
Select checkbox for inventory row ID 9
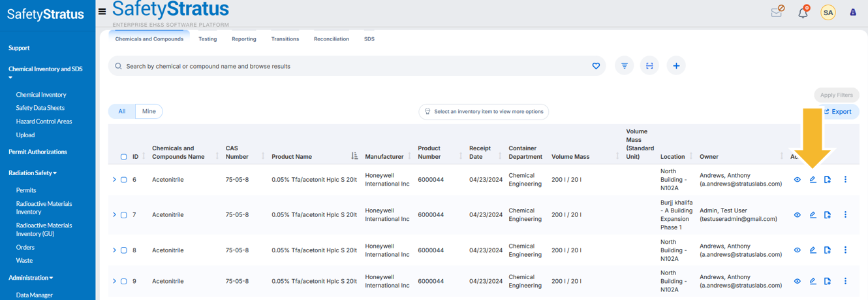click(x=124, y=282)
